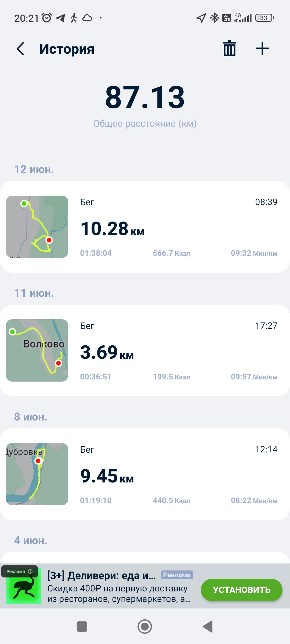
Task: Add a new activity with plus icon
Action: [x=262, y=49]
